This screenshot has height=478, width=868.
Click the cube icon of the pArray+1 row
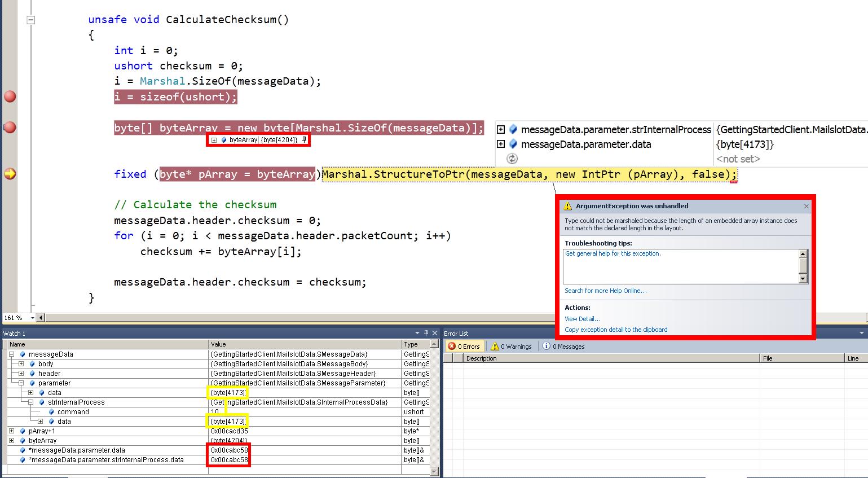(x=23, y=431)
